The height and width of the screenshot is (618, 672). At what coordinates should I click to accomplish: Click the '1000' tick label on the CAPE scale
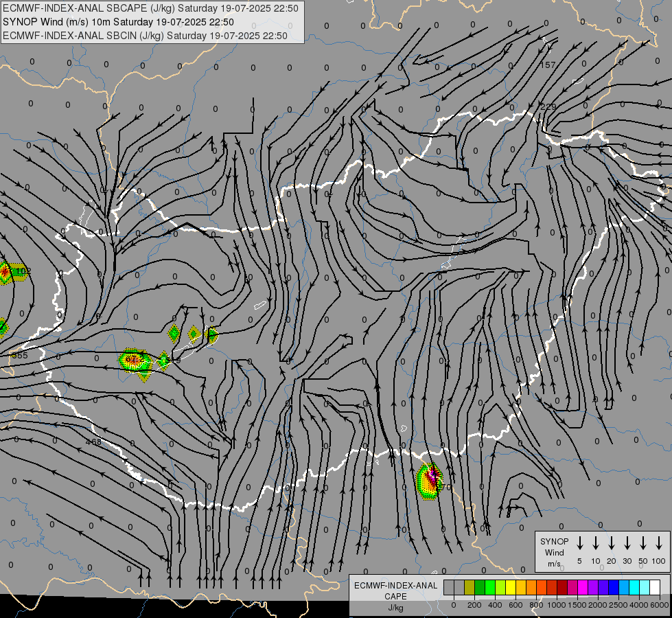(x=557, y=605)
